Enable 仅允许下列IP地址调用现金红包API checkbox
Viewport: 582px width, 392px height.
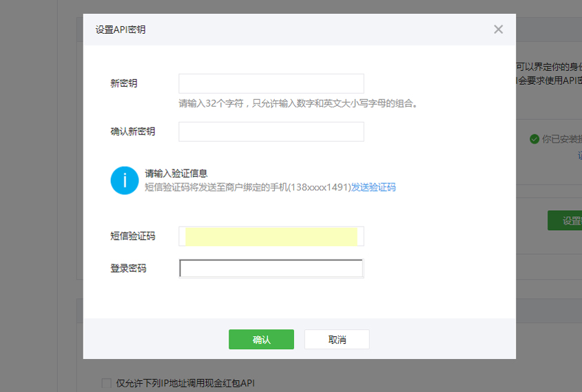106,383
